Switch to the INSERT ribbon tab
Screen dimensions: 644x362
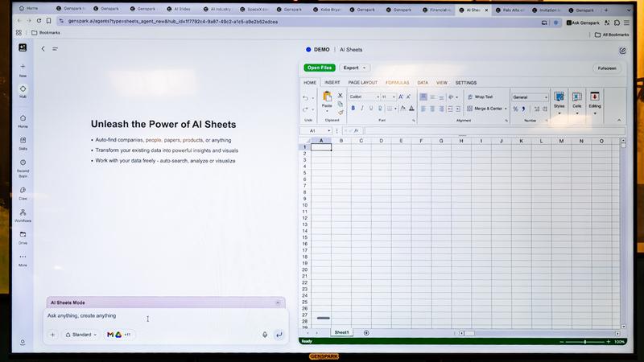[x=332, y=83]
